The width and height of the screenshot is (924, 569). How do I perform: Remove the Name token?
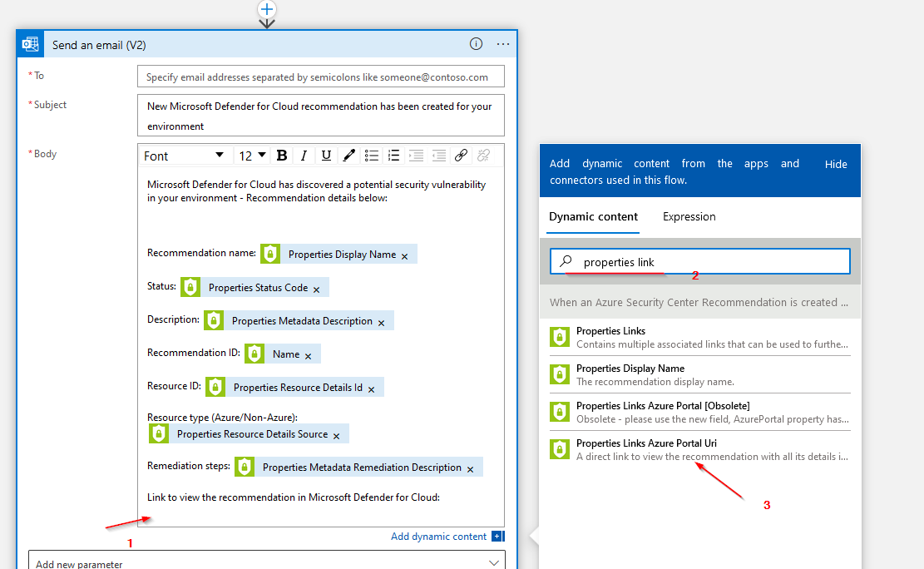pos(309,356)
